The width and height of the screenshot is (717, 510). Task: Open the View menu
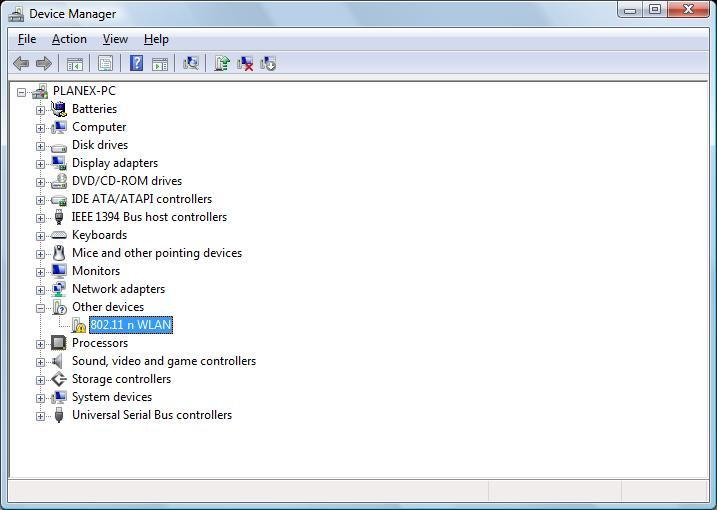pyautogui.click(x=115, y=39)
